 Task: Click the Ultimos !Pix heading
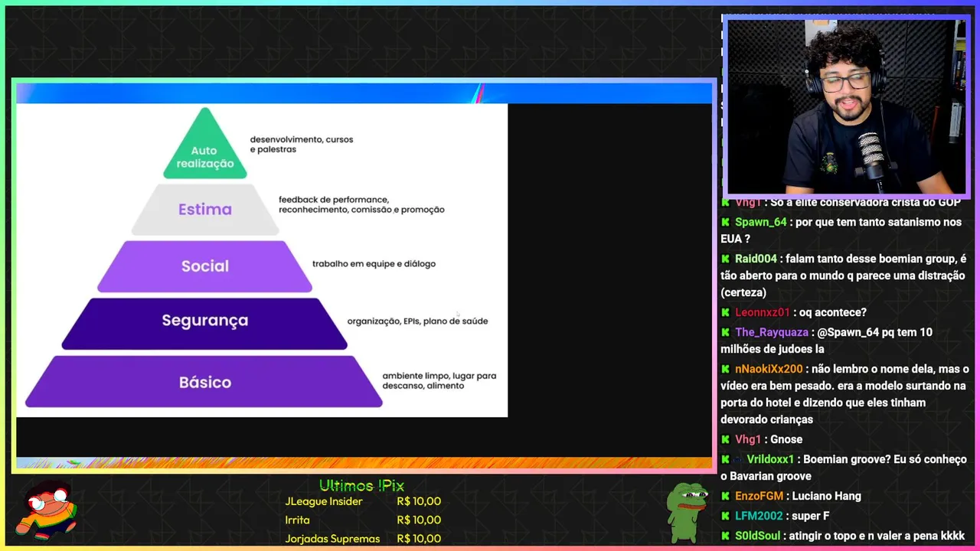click(x=361, y=486)
